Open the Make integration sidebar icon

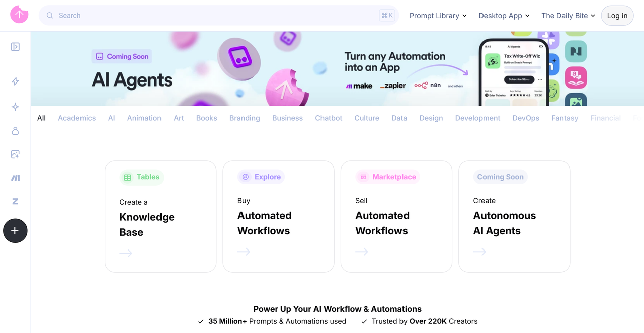click(15, 178)
